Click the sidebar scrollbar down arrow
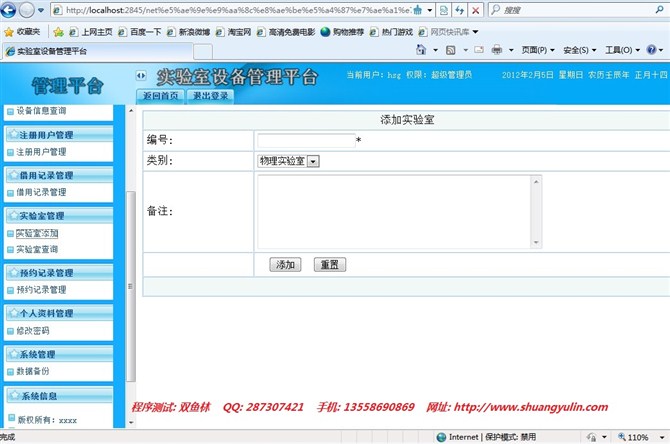Viewport: 670px width, 444px height. click(131, 423)
